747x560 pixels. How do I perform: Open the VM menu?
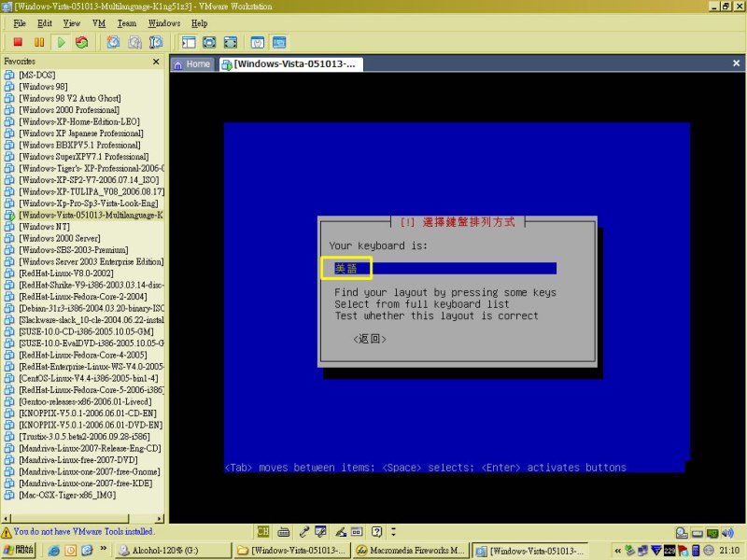click(x=99, y=22)
